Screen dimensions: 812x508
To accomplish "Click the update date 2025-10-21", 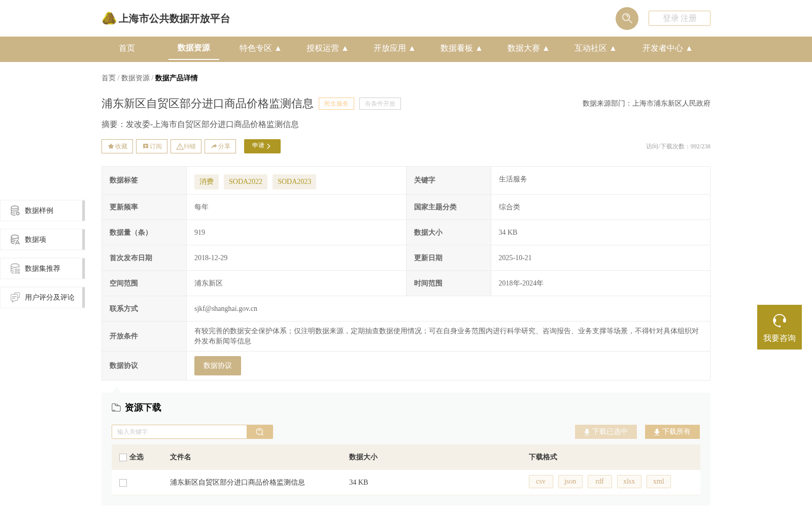I will (515, 258).
